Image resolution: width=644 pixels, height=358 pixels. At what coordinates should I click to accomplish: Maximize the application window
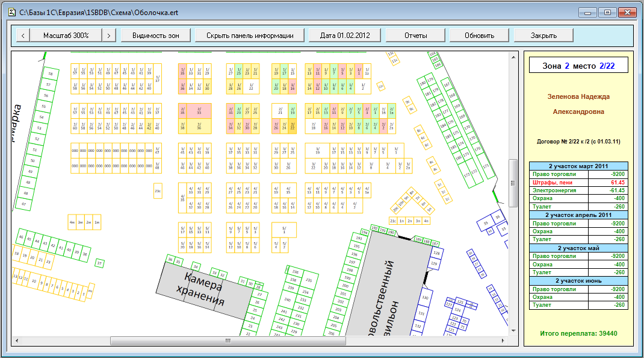click(x=608, y=12)
